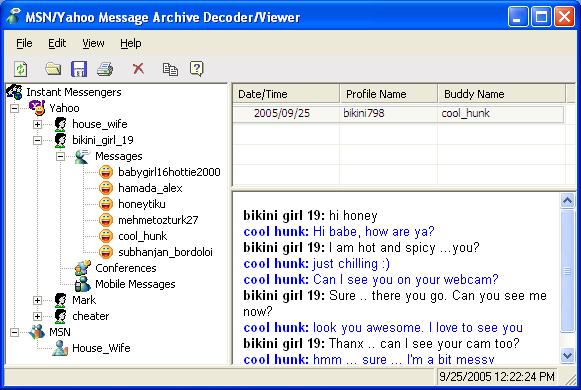Click the smiley beside hamada_alex
Screen dimensions: 581x390
[106, 188]
